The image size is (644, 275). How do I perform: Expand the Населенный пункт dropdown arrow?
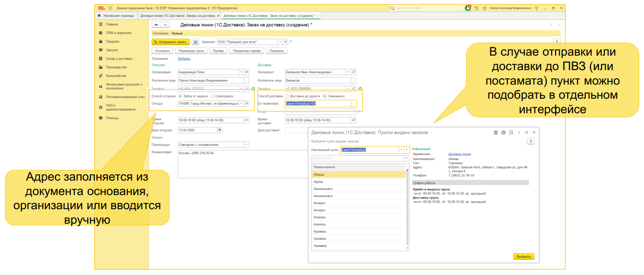[401, 150]
